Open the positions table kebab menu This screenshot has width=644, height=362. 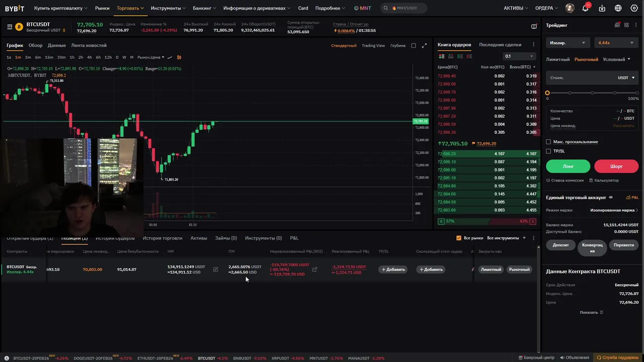point(533,238)
